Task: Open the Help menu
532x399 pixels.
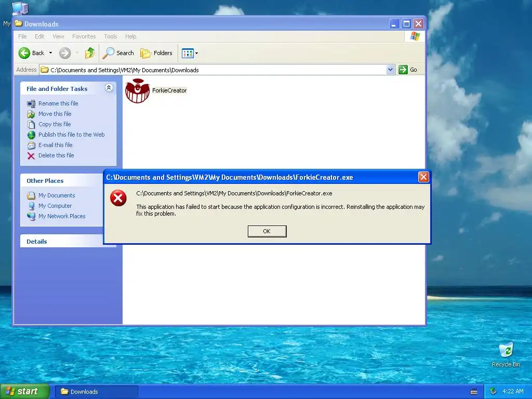Action: coord(130,36)
